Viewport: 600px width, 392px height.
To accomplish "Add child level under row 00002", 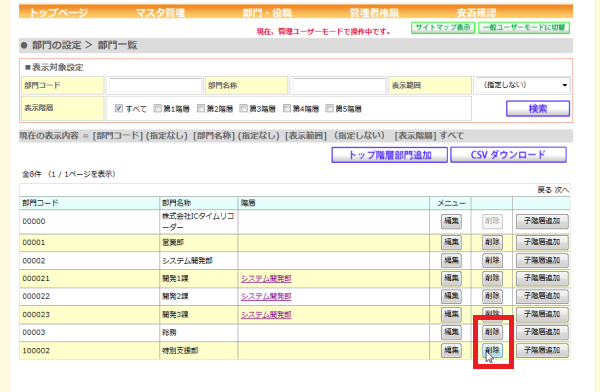I will point(542,260).
